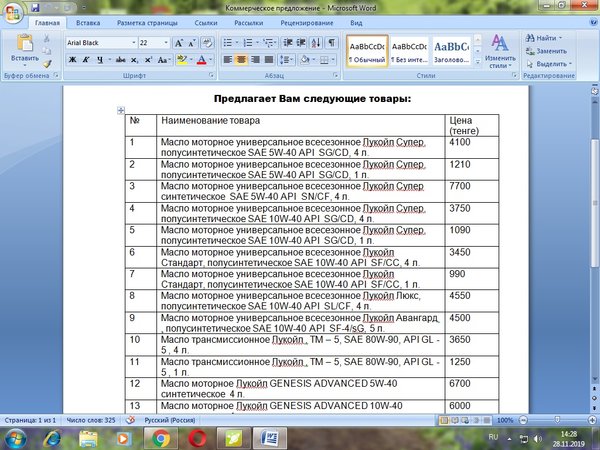The image size is (600, 450).
Task: Open Google Chrome from the Windows taskbar
Action: point(163,437)
